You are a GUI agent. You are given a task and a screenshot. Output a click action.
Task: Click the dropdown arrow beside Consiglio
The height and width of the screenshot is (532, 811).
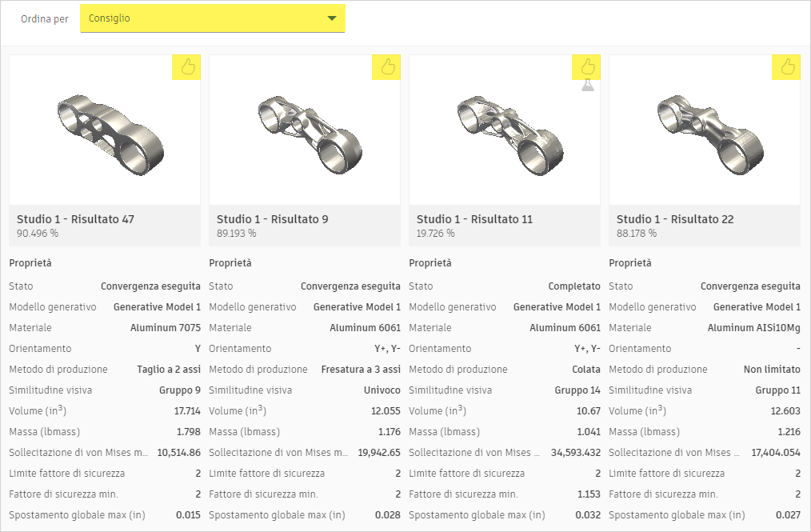pyautogui.click(x=332, y=18)
